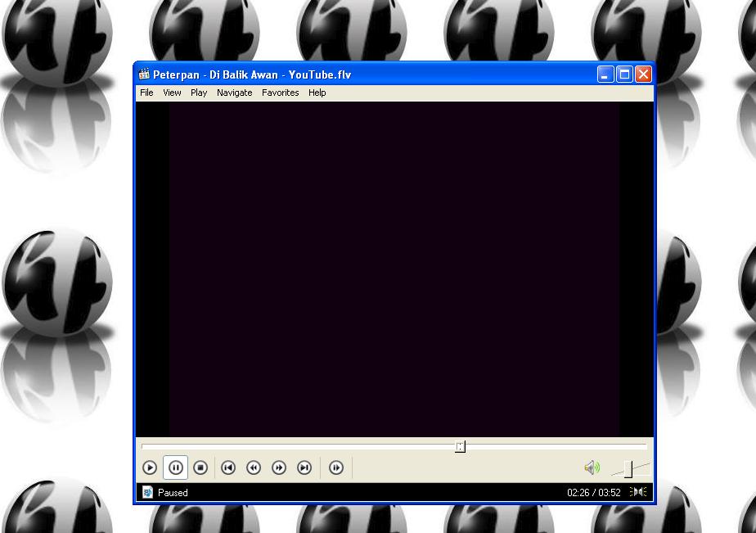The width and height of the screenshot is (756, 533).
Task: Decrease playback speed (rewind icon)
Action: [x=254, y=468]
